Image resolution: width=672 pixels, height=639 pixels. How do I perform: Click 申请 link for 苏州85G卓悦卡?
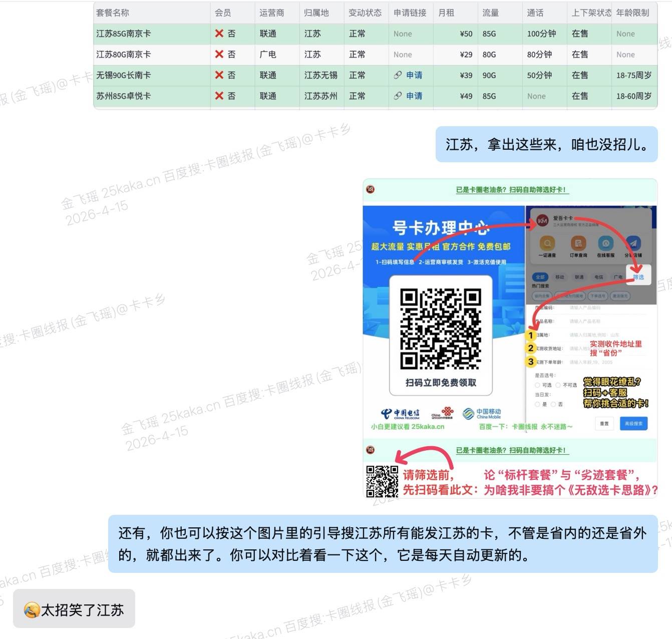click(414, 96)
